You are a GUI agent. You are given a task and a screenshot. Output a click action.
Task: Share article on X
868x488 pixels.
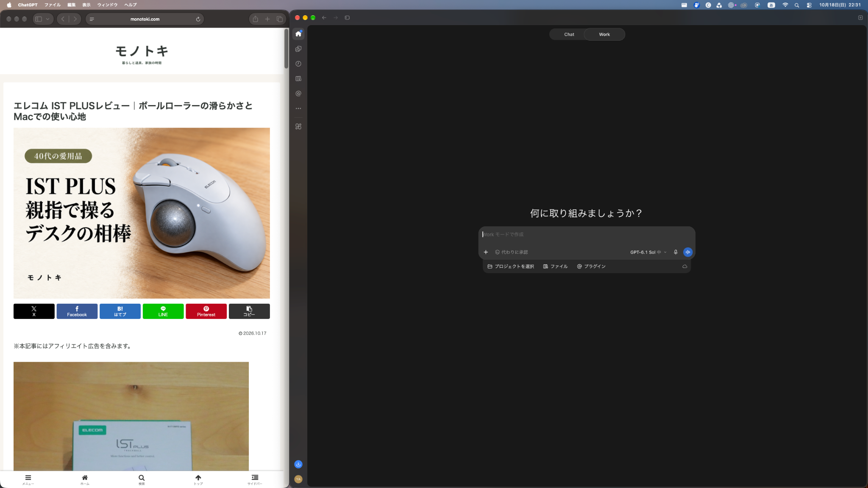click(34, 311)
